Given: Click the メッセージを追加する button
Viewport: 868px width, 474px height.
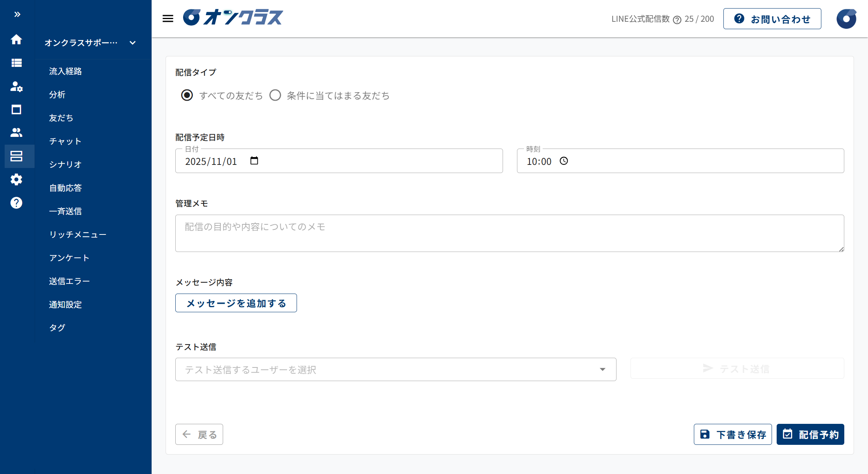Looking at the screenshot, I should (236, 303).
